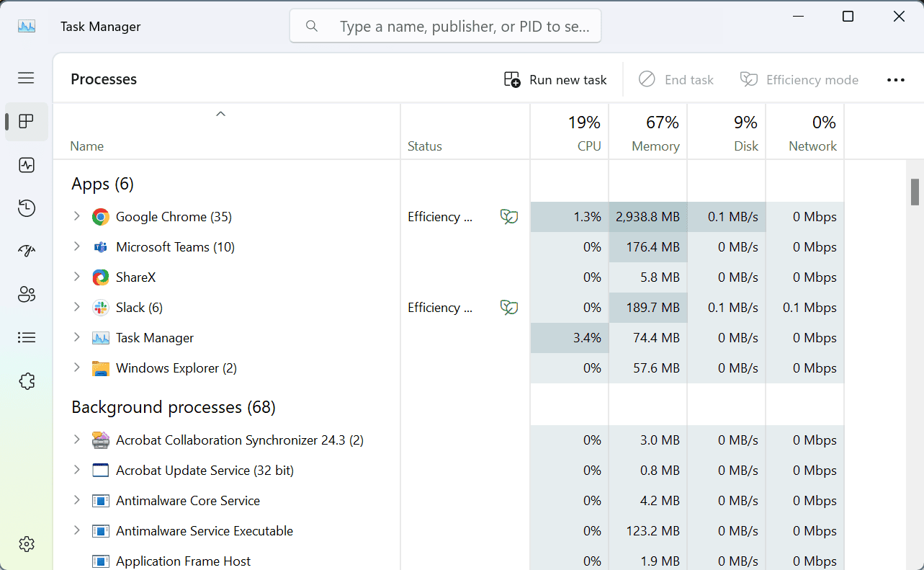924x570 pixels.
Task: Click Slack's Efficiency status text
Action: 440,308
